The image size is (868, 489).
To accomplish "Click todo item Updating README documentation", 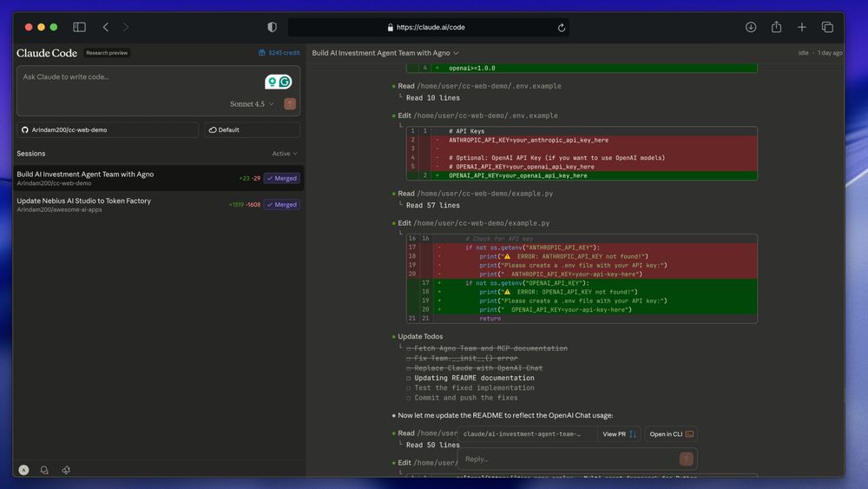I will [474, 378].
